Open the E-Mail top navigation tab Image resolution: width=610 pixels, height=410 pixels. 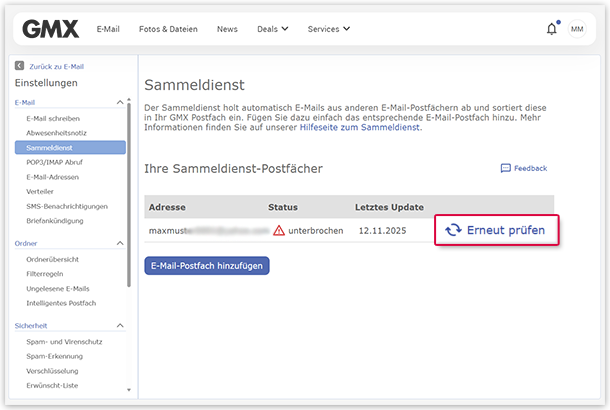(x=108, y=29)
